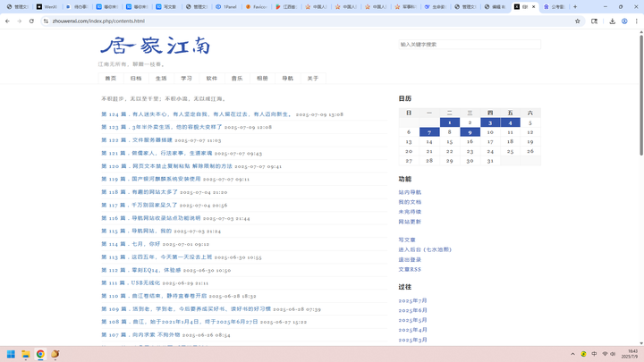Open the Chrome three-dot menu
This screenshot has width=644, height=362.
tap(636, 21)
